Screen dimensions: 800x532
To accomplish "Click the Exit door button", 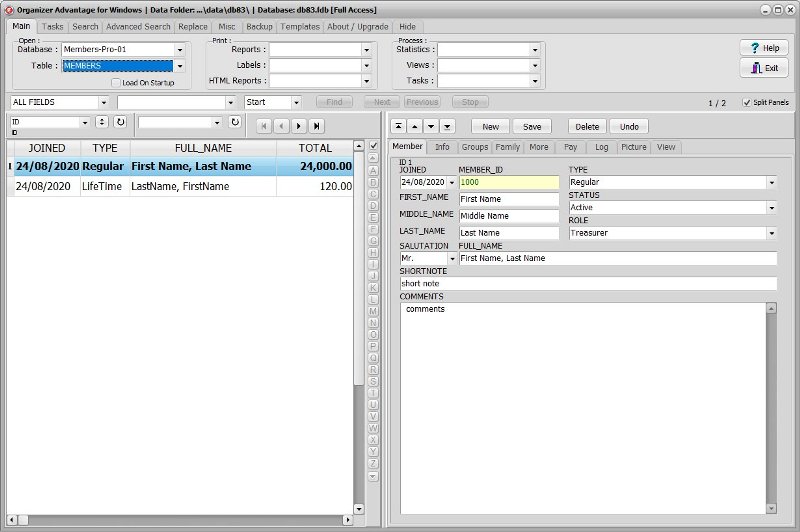I will pos(764,68).
